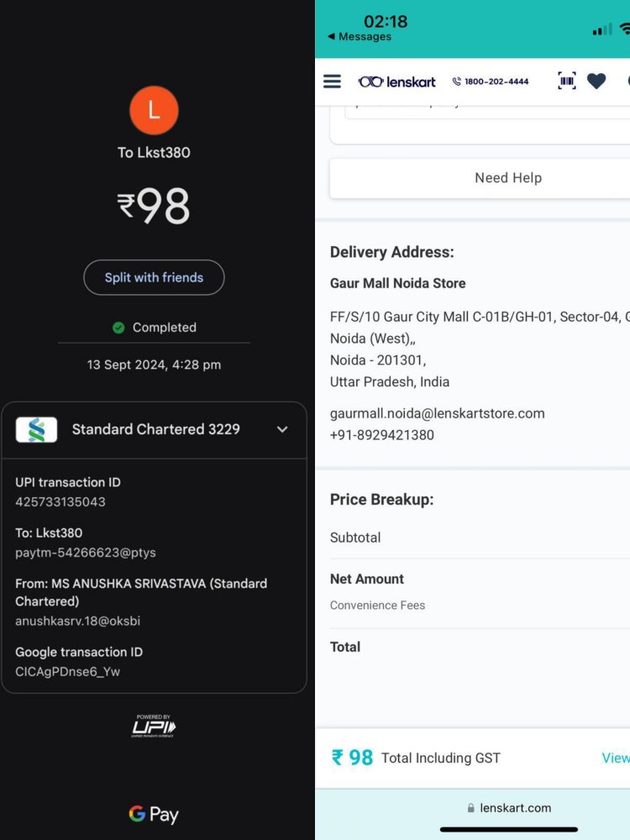Screen dimensions: 630x840
Task: Tap the UPI transaction ID number
Action: [x=60, y=502]
